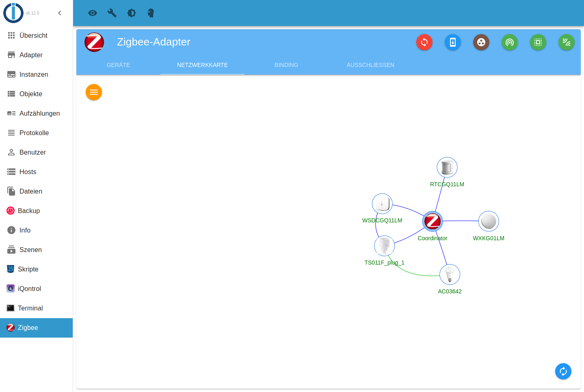Select the Coordinator node on the map
Viewport: 584px width, 392px height.
coord(433,221)
